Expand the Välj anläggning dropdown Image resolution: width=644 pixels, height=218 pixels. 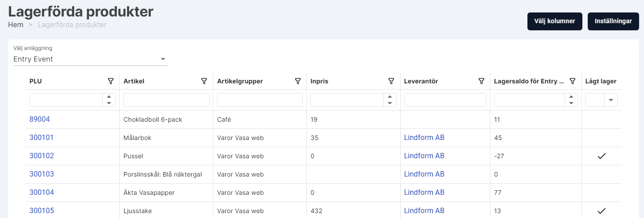[x=163, y=59]
